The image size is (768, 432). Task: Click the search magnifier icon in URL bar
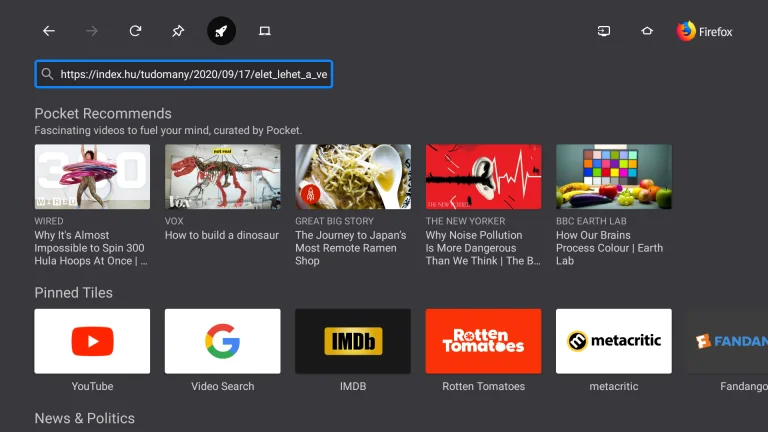click(47, 74)
